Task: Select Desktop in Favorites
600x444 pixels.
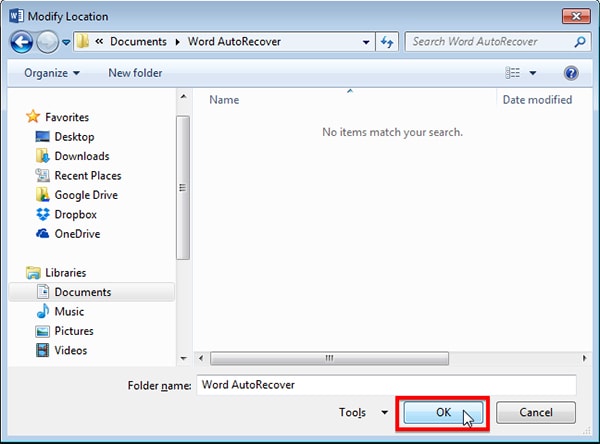Action: 74,137
